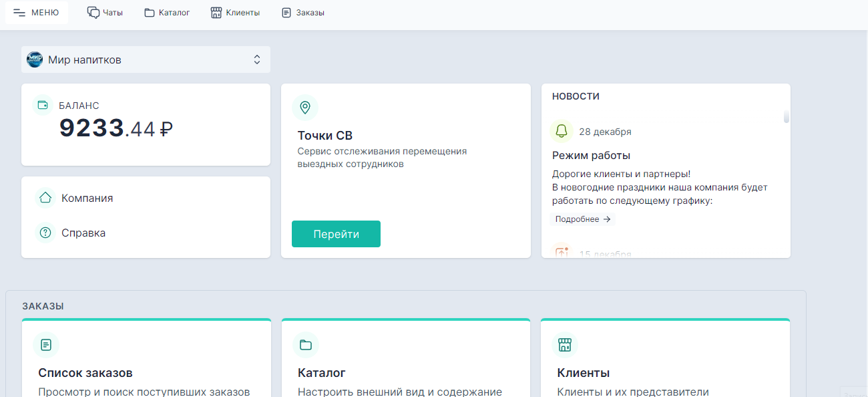Click the Заказы document icon in top bar

tap(287, 11)
